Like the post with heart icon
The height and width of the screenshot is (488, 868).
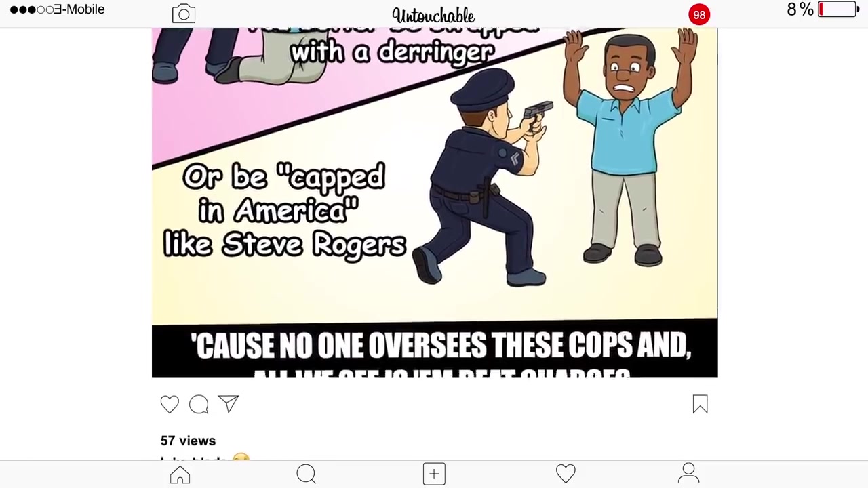170,405
